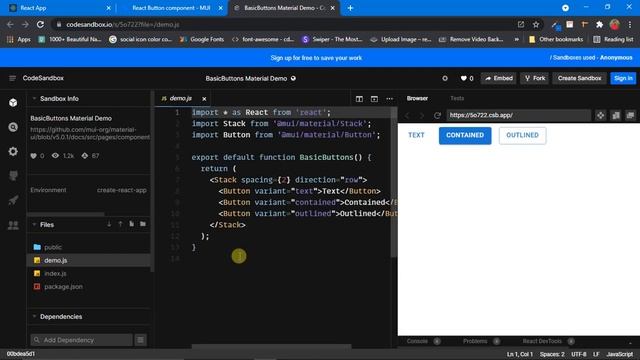Open the Chrome profile avatar
640x360 pixels.
pyautogui.click(x=615, y=24)
